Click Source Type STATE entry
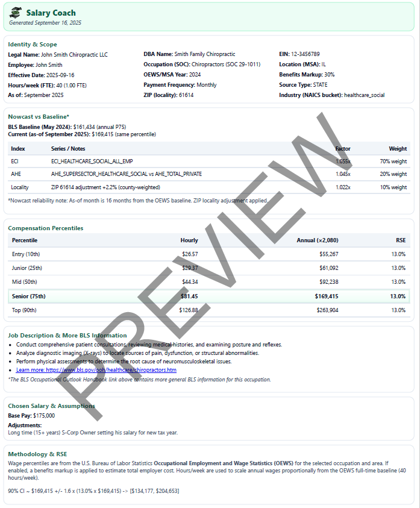The width and height of the screenshot is (420, 508). tap(303, 85)
